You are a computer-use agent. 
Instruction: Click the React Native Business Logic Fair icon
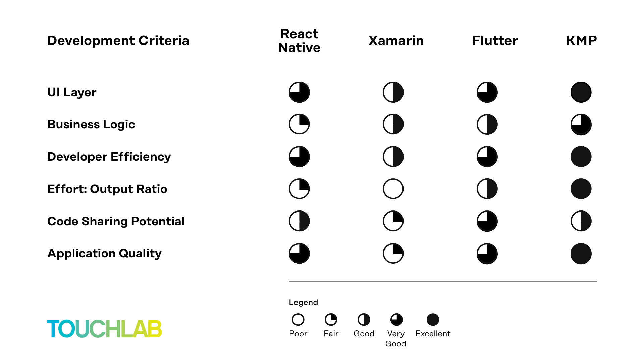(x=299, y=124)
